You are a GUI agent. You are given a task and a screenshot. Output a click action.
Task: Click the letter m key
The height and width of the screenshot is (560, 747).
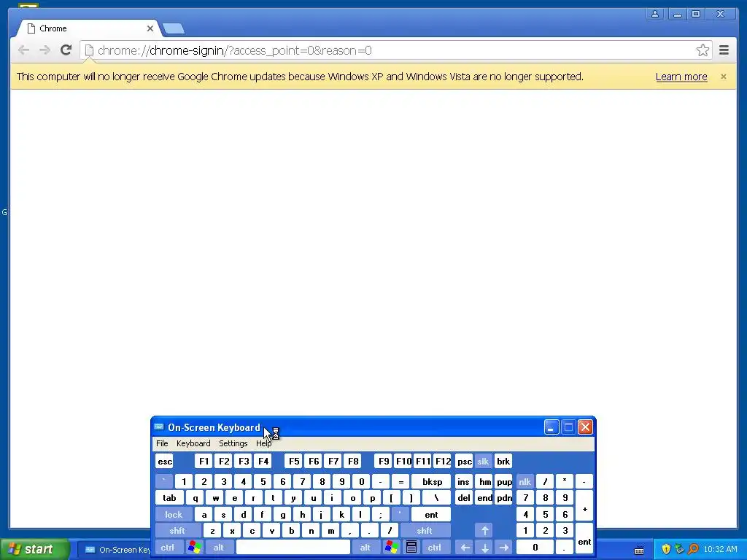[330, 531]
